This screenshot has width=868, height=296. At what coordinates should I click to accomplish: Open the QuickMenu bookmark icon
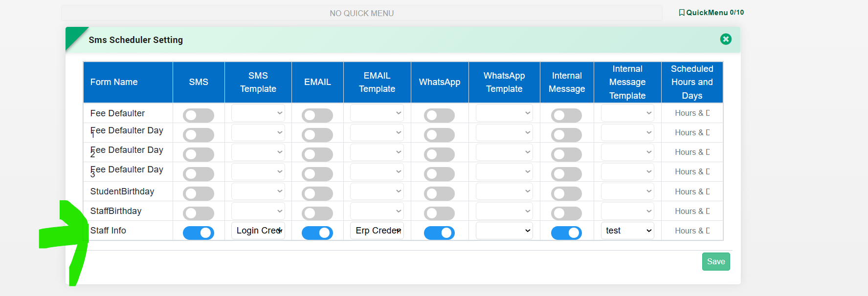(682, 13)
